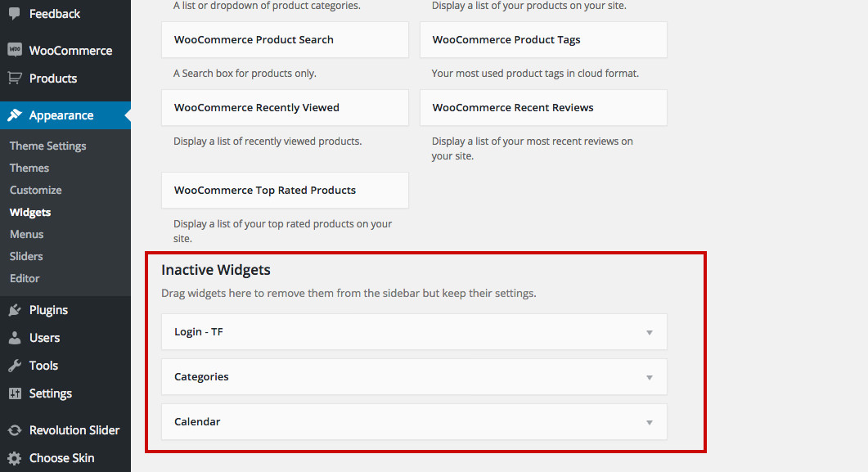Click the Appearance paintbrush icon
This screenshot has height=472, width=868.
15,115
